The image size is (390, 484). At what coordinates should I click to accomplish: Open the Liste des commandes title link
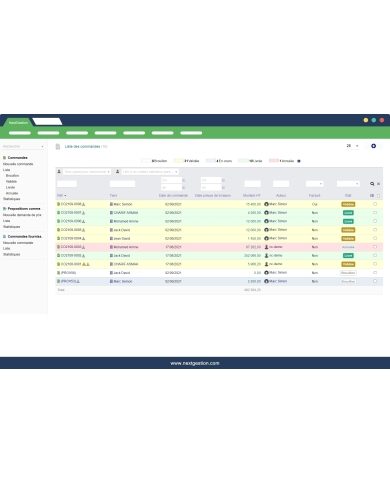pos(82,146)
